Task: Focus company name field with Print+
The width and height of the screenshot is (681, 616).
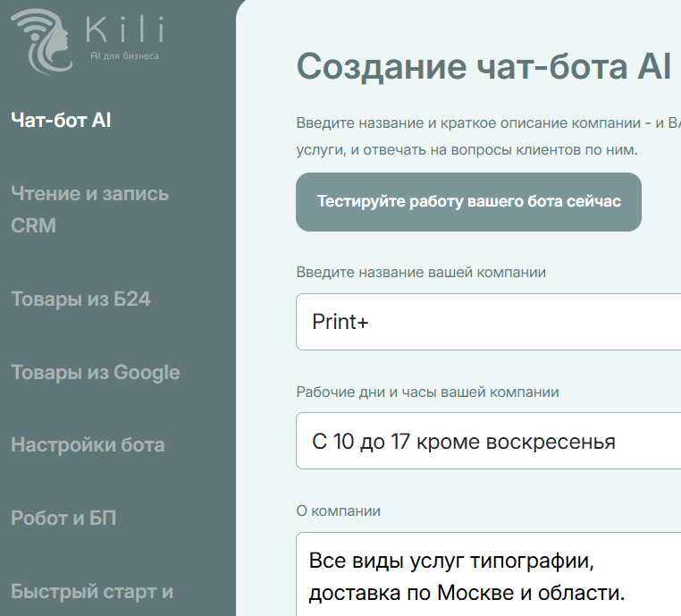Action: coord(488,322)
